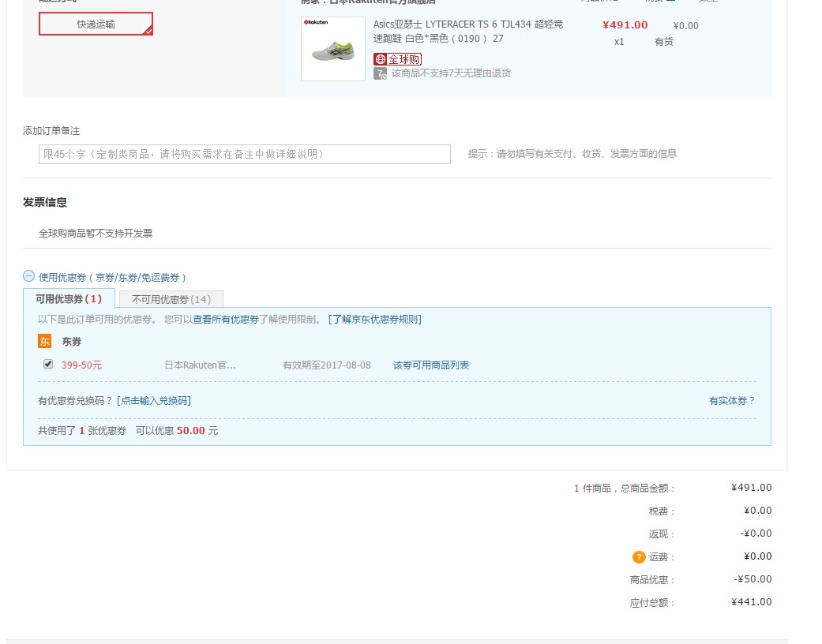Uncheck the 399-50元 coupon checkbox
Viewport: 822px width, 644px height.
[48, 364]
